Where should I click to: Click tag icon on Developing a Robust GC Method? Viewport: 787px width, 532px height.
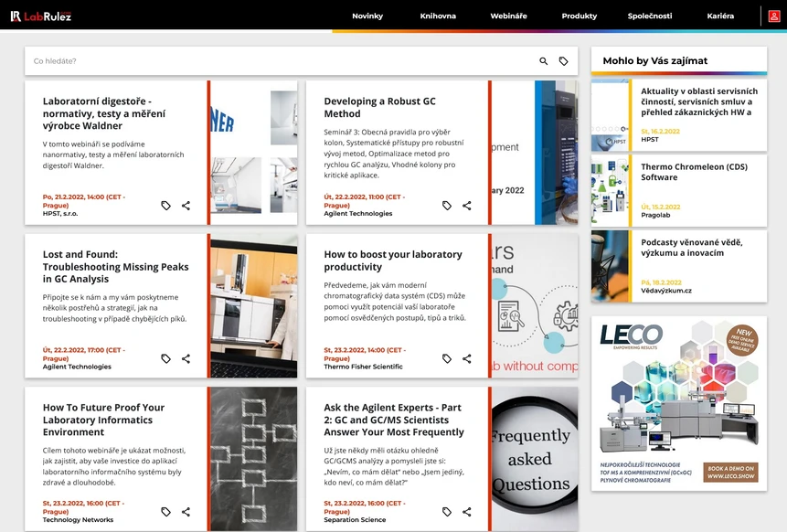tap(447, 206)
